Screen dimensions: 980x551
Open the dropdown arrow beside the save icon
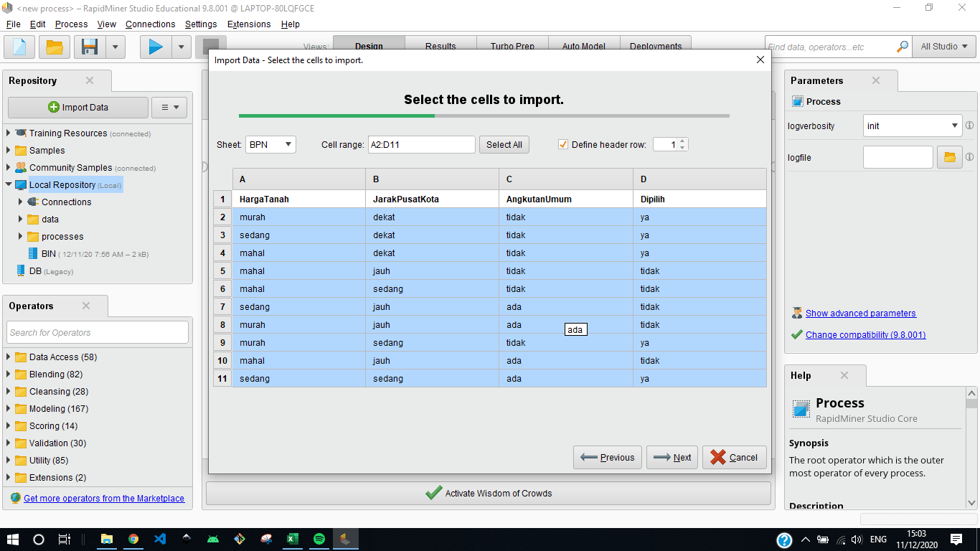(116, 47)
